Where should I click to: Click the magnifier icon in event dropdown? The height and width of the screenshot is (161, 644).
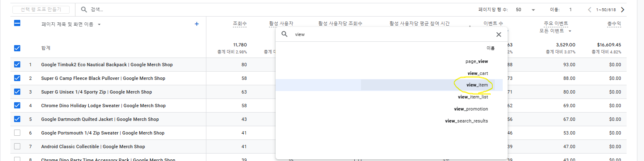(x=285, y=34)
